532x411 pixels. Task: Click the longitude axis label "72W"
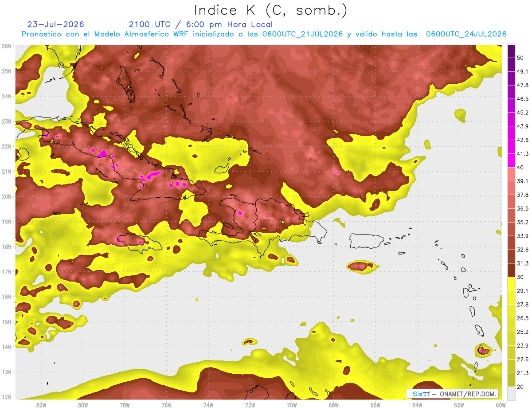point(250,405)
